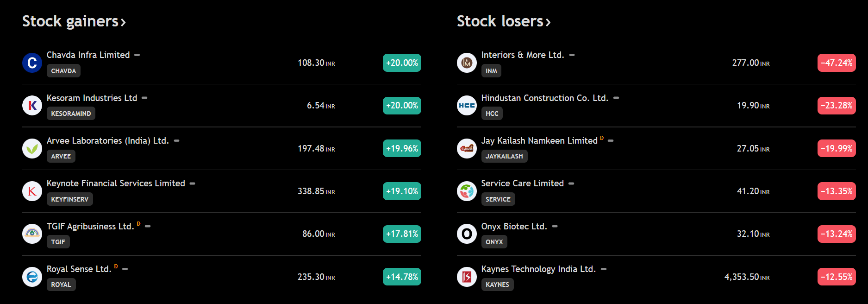
Task: Open the Stock losers list chevron
Action: (548, 22)
